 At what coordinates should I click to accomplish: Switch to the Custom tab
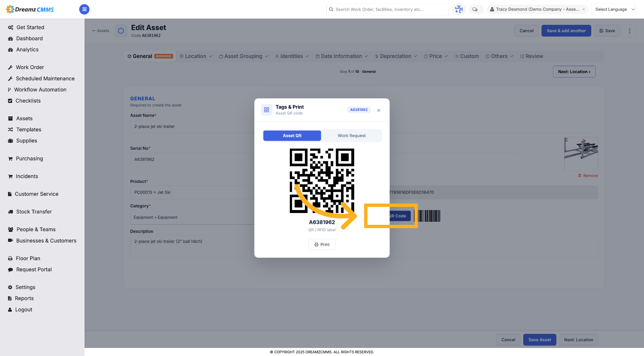[x=467, y=56]
